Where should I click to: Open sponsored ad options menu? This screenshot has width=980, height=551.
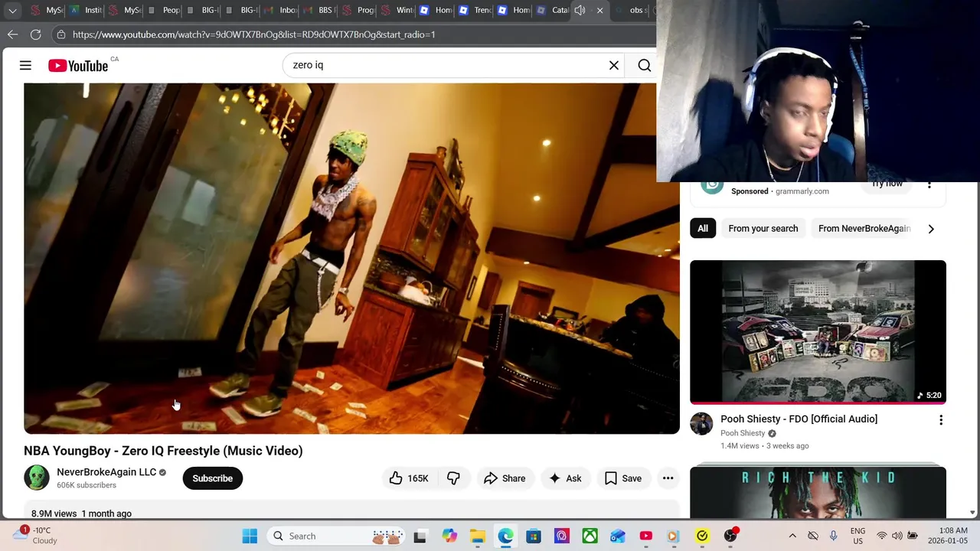pos(929,185)
